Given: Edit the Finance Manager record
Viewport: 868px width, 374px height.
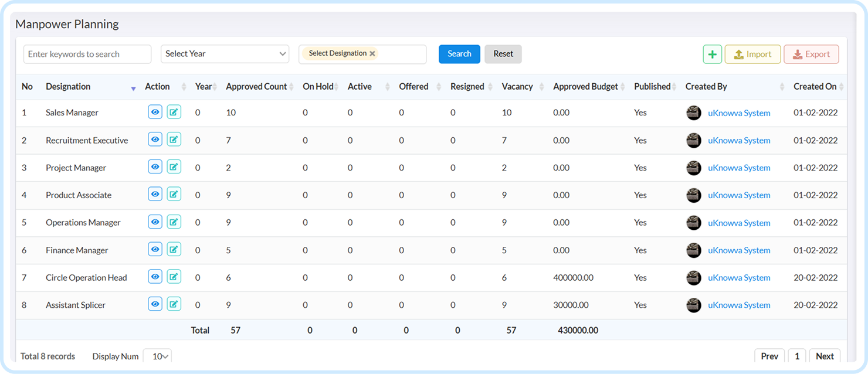Looking at the screenshot, I should pyautogui.click(x=174, y=249).
